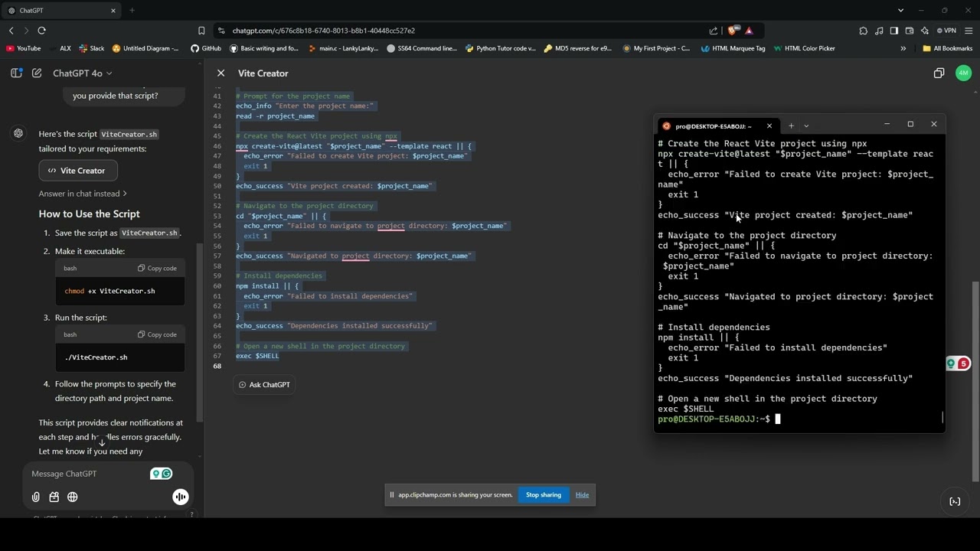The width and height of the screenshot is (980, 551).
Task: Open MD5 reverse bookmark
Action: click(578, 48)
